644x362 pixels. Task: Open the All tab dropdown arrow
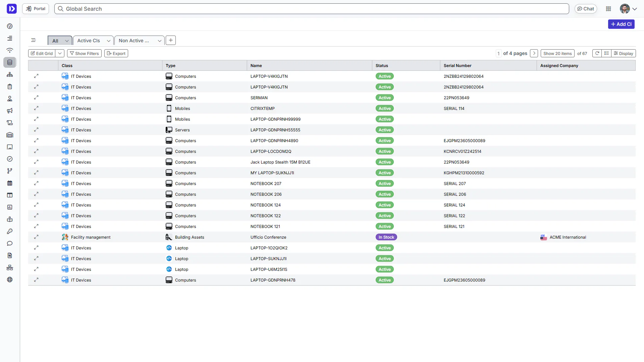click(67, 41)
